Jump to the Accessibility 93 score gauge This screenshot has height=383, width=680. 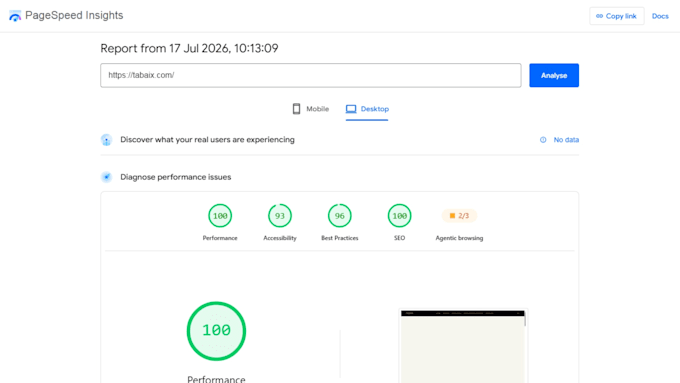pyautogui.click(x=280, y=216)
